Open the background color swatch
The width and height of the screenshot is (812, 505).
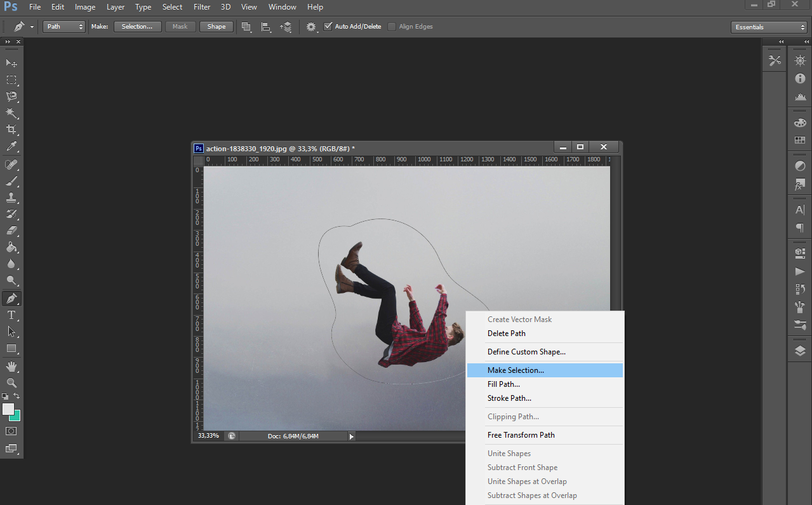coord(17,417)
